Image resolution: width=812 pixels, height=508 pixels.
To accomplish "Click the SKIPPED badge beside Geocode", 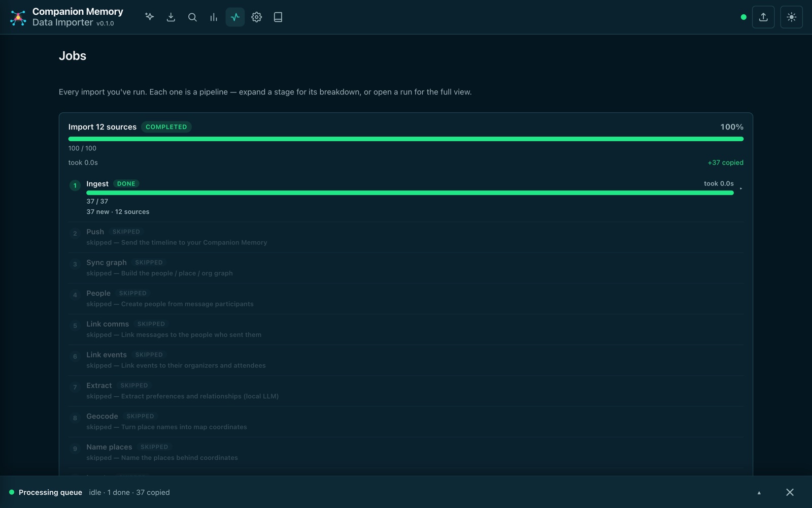I will [x=140, y=416].
